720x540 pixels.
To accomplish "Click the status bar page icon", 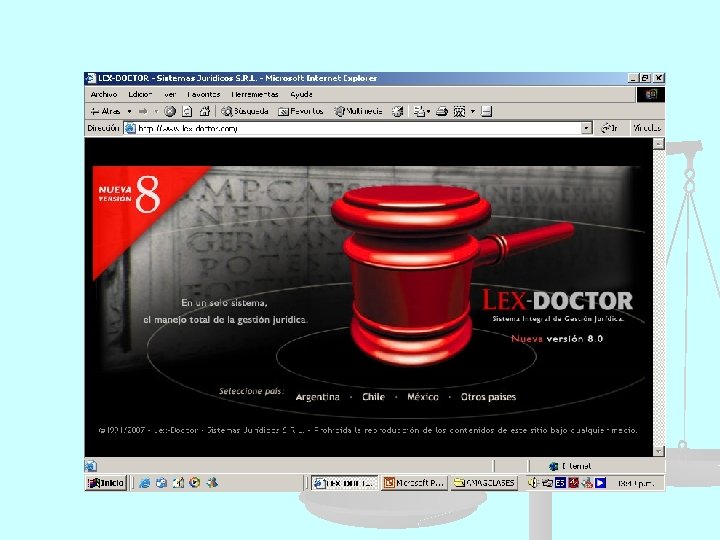I will [91, 466].
